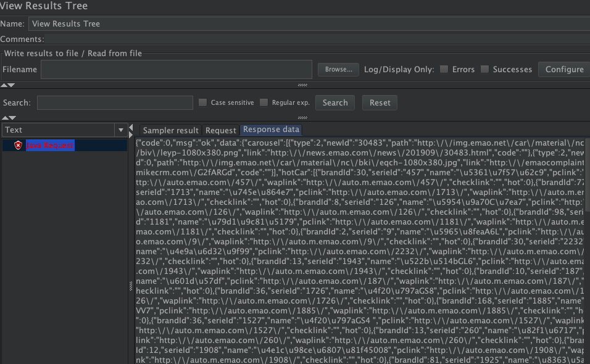Click the expand-down arrow above the Search row
Viewport: 590px width, 364px height.
click(12, 85)
